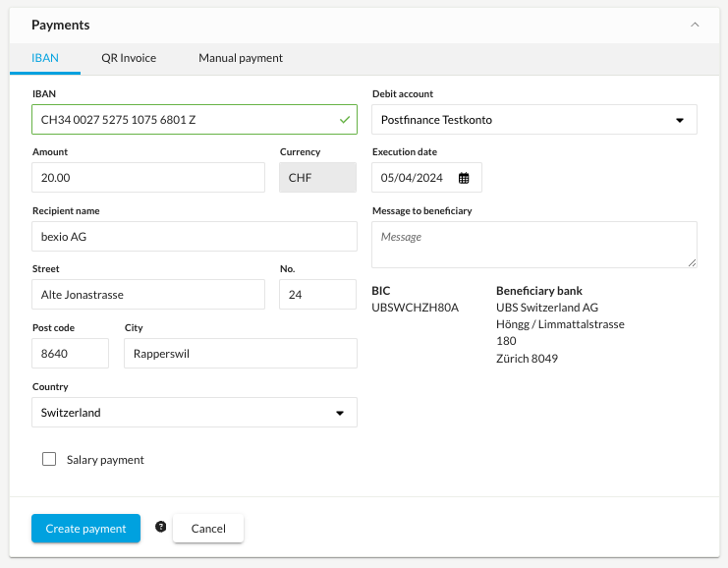Click the Execution date field 05/04/2024
The image size is (728, 568).
426,178
